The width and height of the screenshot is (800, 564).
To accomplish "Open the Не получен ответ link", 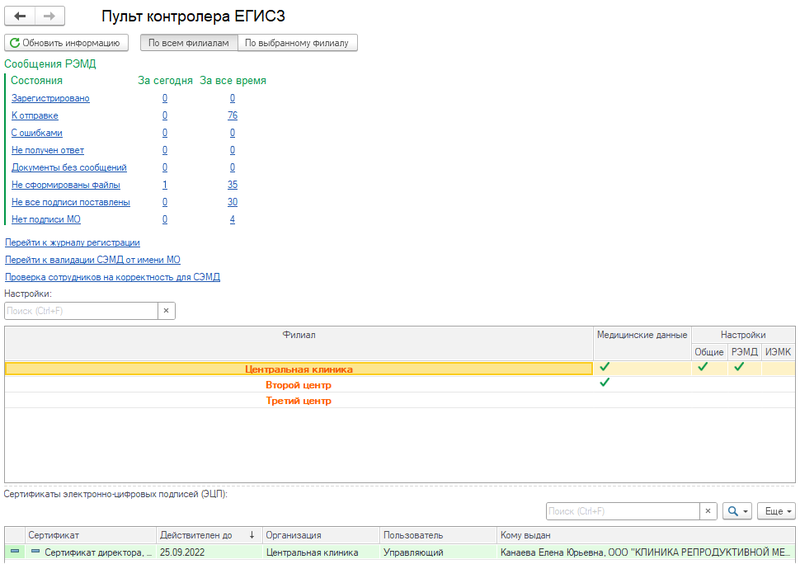I will 47,150.
